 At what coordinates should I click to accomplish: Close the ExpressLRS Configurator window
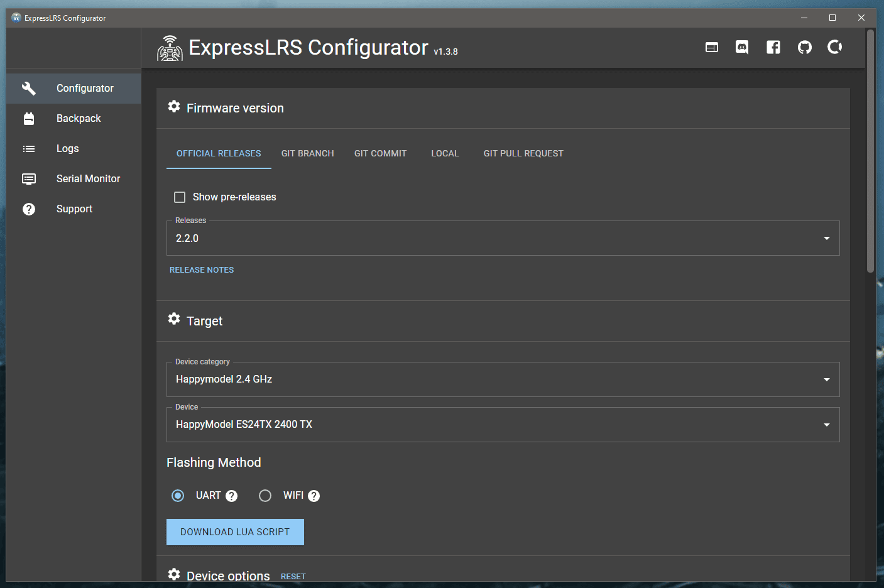click(861, 18)
